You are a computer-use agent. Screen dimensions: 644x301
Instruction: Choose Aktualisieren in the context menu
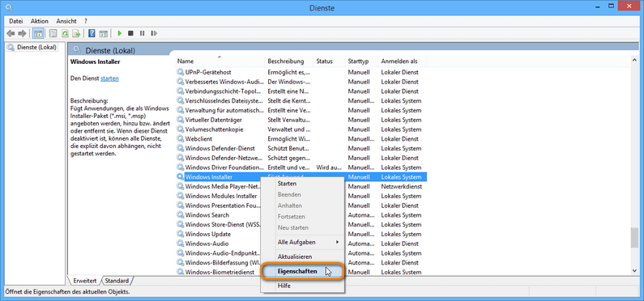(303, 256)
